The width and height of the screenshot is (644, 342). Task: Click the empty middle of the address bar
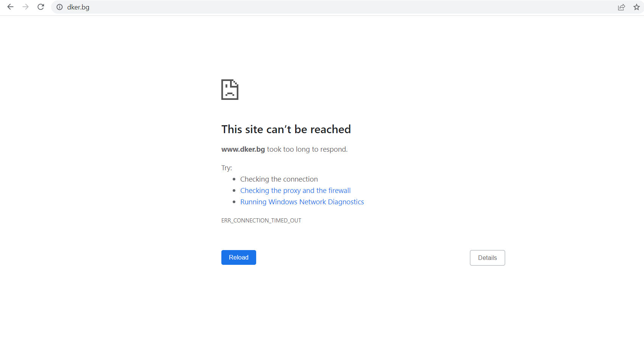tap(341, 7)
